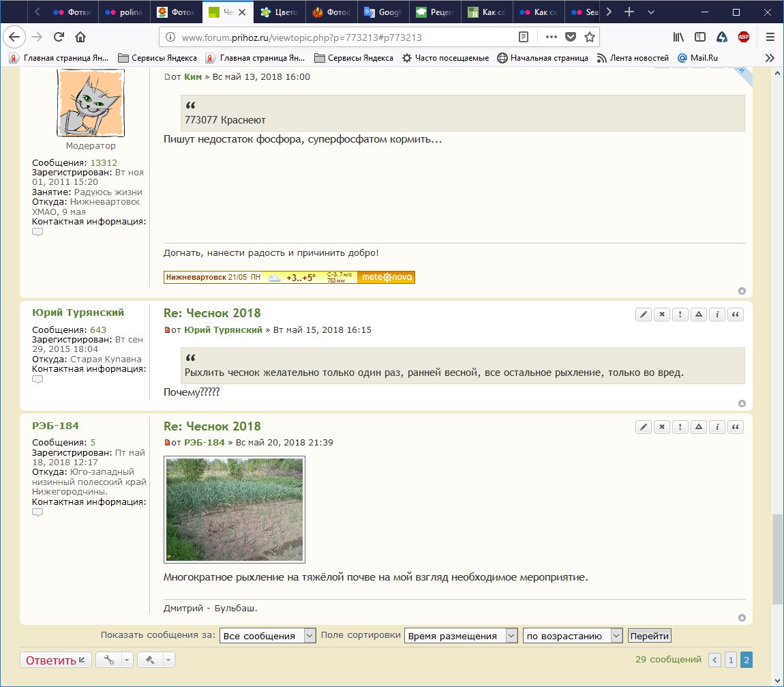Screen dimensions: 784x687
Task: Report РЭБ-184's post using exclamation icon
Action: point(680,427)
